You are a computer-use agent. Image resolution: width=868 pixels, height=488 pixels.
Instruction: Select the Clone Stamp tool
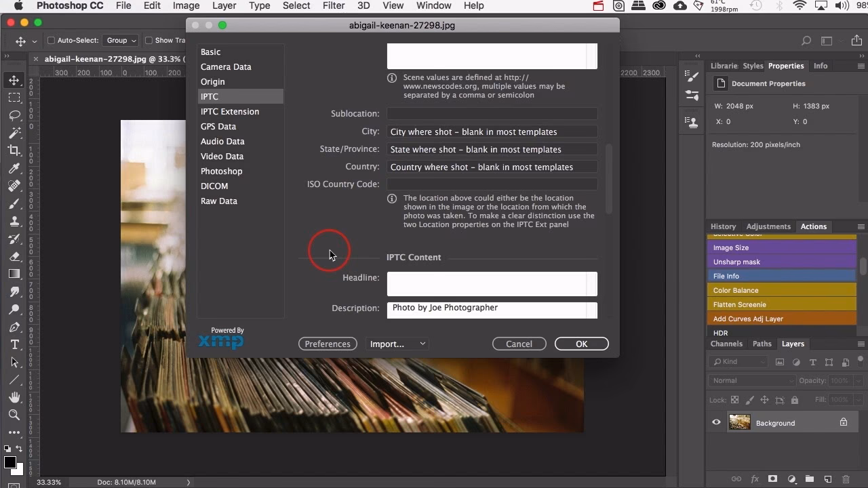pos(14,221)
